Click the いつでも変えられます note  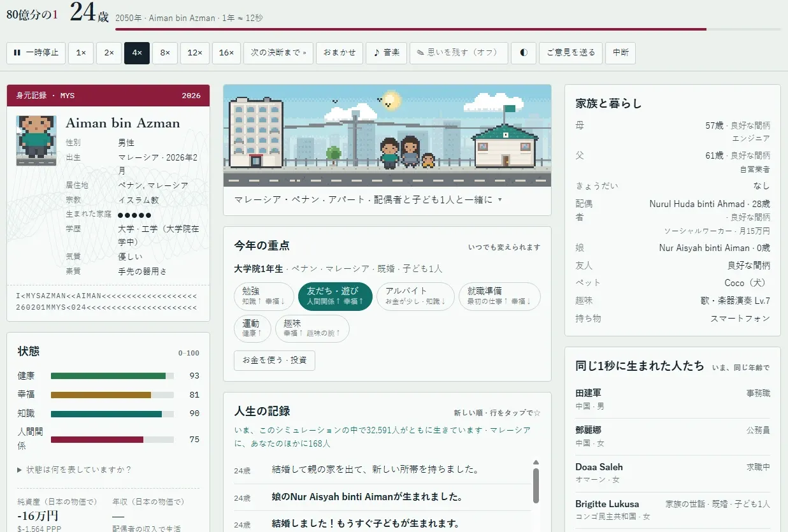point(504,247)
